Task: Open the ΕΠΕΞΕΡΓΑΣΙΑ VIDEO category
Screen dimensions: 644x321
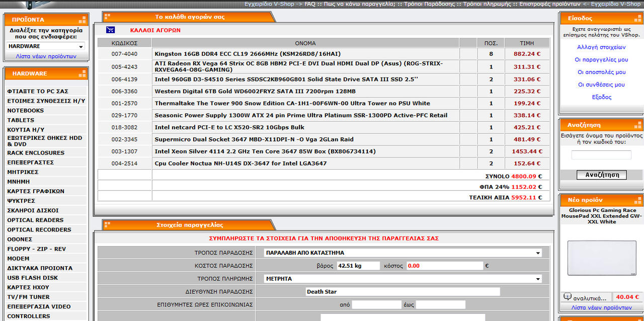Action: 39,306
